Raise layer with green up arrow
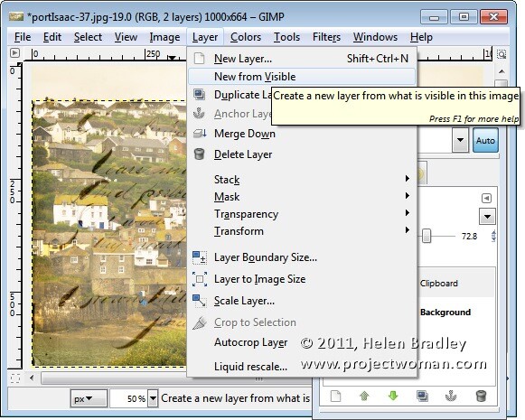Viewport: 525px width, 420px height. [x=364, y=396]
